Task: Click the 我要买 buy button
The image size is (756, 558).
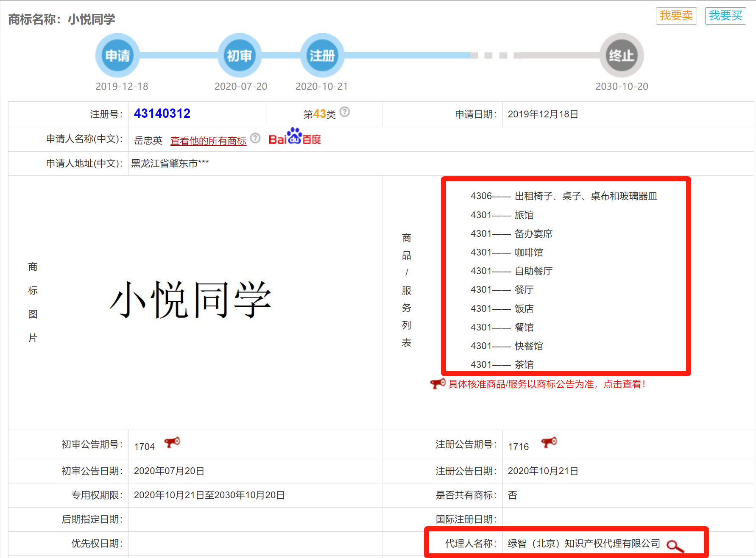Action: (x=725, y=16)
